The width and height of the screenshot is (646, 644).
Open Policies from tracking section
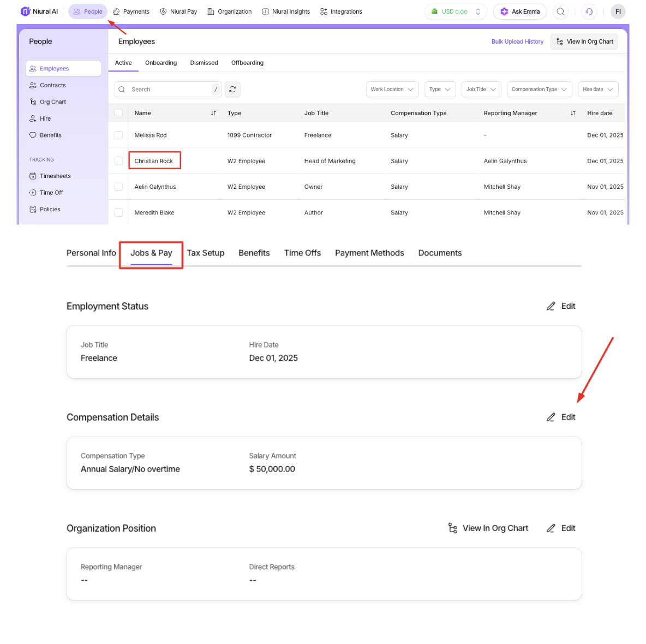[50, 210]
